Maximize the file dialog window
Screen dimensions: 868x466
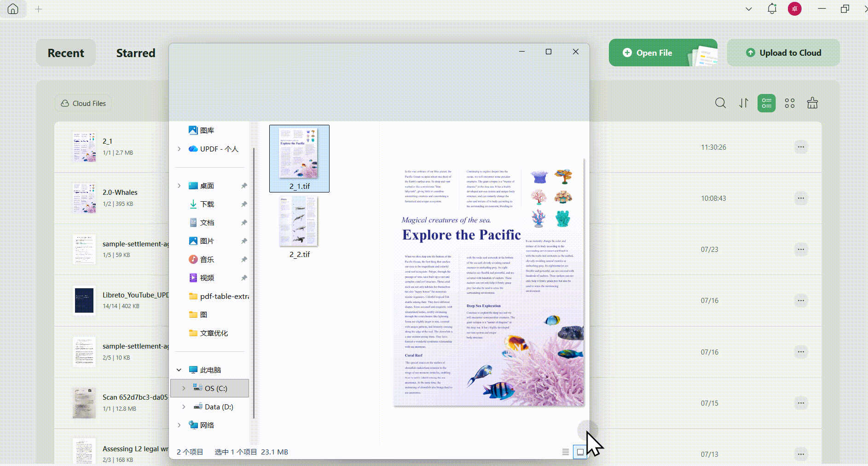[549, 52]
